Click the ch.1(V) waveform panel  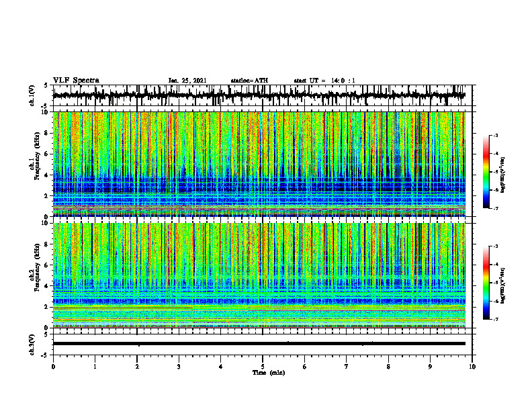coord(263,95)
